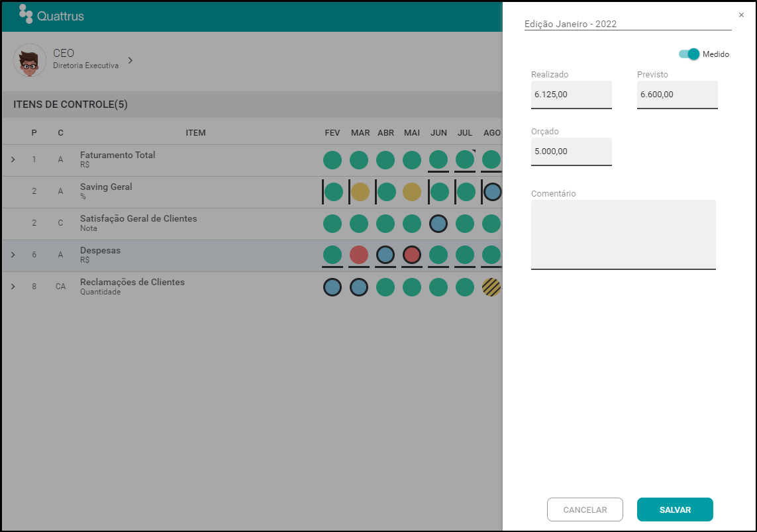Expand the Reclamações de Clientes row

(13, 287)
